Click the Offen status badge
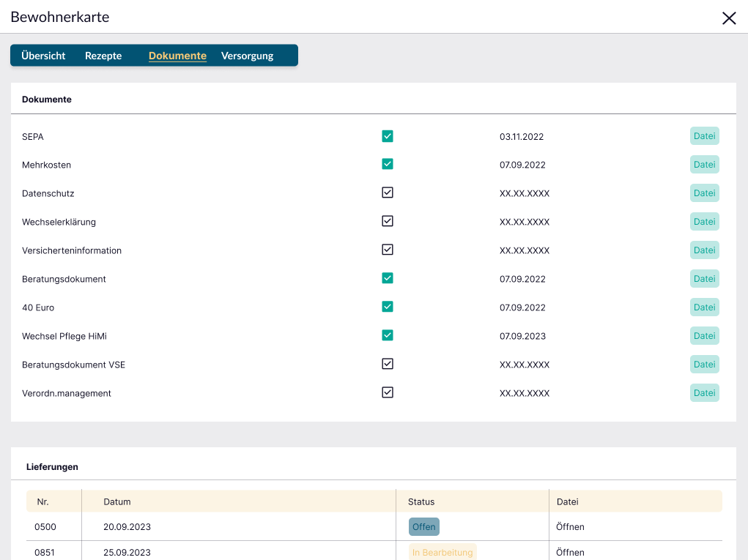The image size is (748, 560). pos(423,527)
